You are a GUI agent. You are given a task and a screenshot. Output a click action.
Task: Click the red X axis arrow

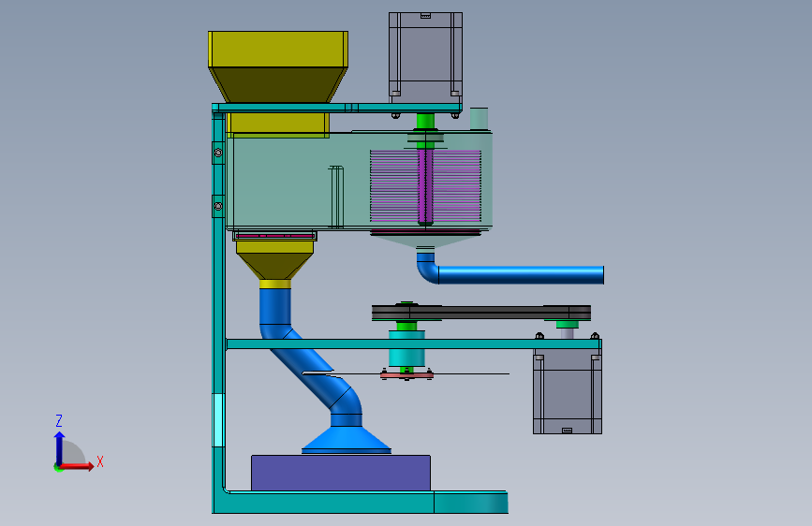tap(77, 466)
